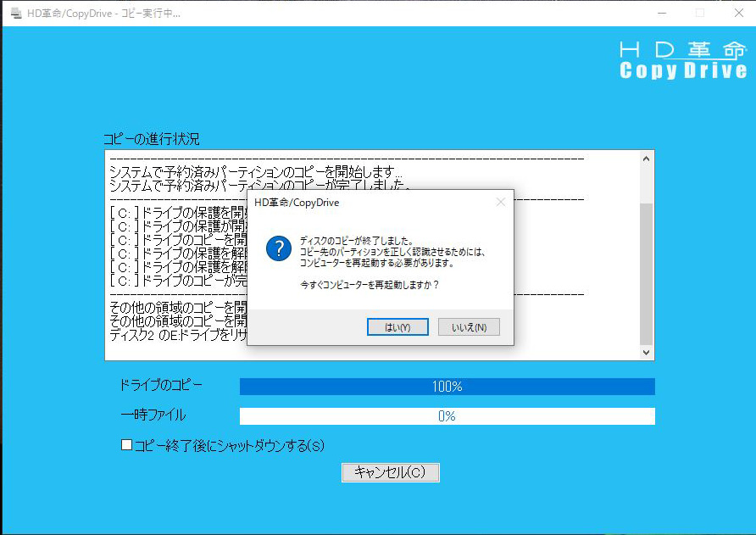
Task: Close the CopyDrive main window
Action: pyautogui.click(x=737, y=14)
